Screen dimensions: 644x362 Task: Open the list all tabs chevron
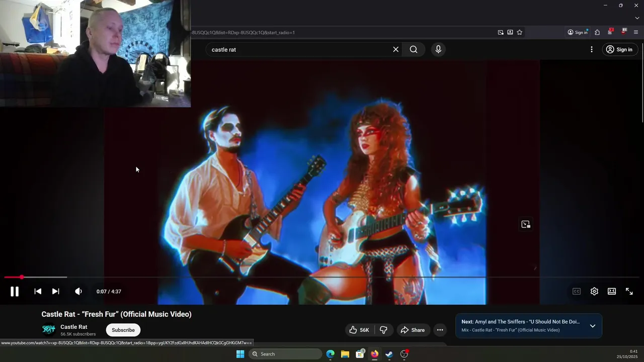pyautogui.click(x=637, y=18)
